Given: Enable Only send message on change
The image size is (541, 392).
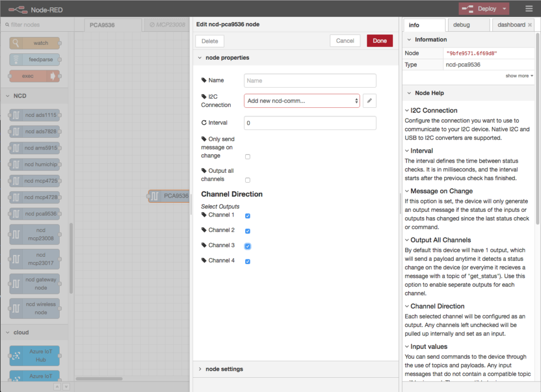Looking at the screenshot, I should (248, 157).
